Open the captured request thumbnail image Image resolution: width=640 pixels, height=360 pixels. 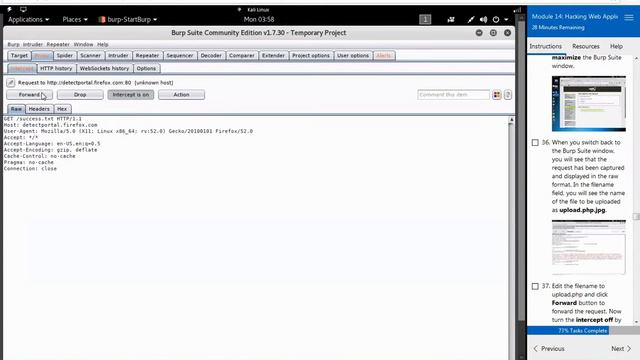pos(589,247)
